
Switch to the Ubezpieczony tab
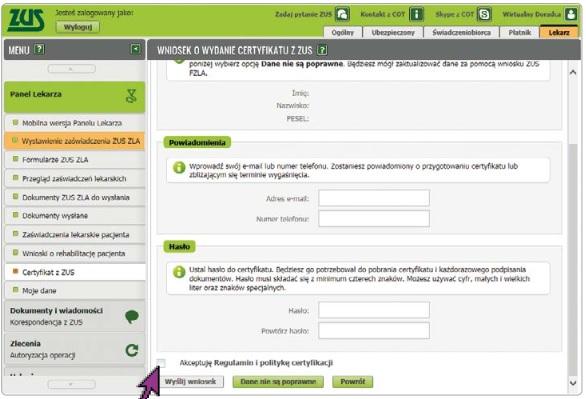point(393,33)
